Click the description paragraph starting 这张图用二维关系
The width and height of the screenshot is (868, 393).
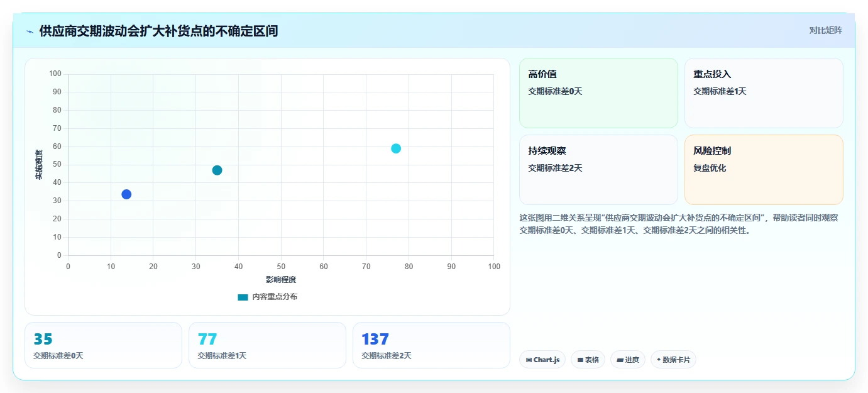(679, 224)
